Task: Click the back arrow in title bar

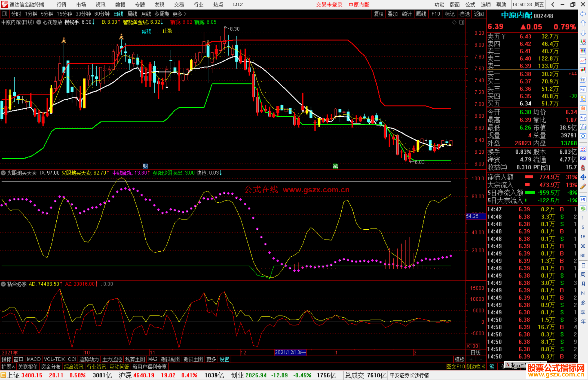Action: click(553, 5)
